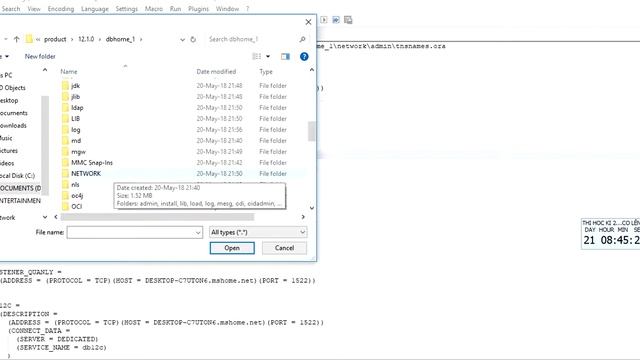Select the log folder icon
640x360 pixels.
[x=65, y=130]
